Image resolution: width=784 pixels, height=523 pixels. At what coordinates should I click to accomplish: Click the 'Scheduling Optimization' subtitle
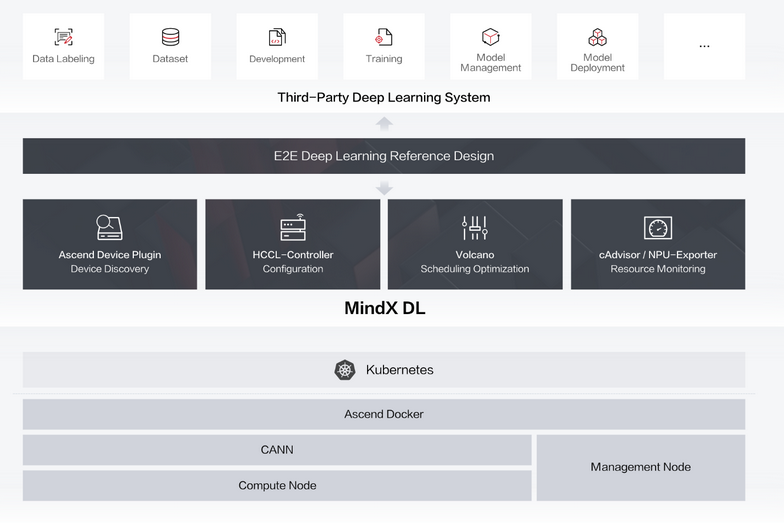coord(475,269)
